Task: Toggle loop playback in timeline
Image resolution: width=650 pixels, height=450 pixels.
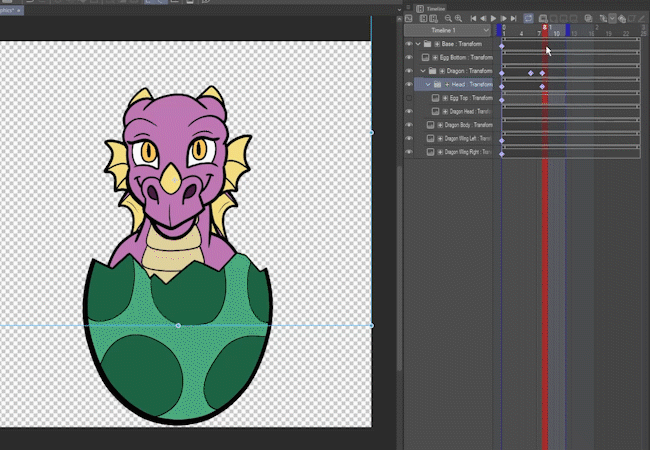Action: coord(528,18)
